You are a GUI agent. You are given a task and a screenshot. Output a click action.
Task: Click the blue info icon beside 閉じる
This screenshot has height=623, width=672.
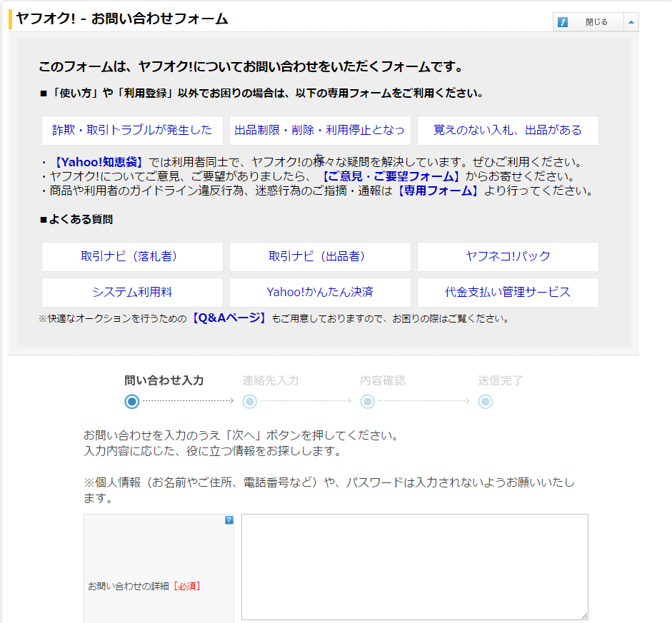coord(563,22)
